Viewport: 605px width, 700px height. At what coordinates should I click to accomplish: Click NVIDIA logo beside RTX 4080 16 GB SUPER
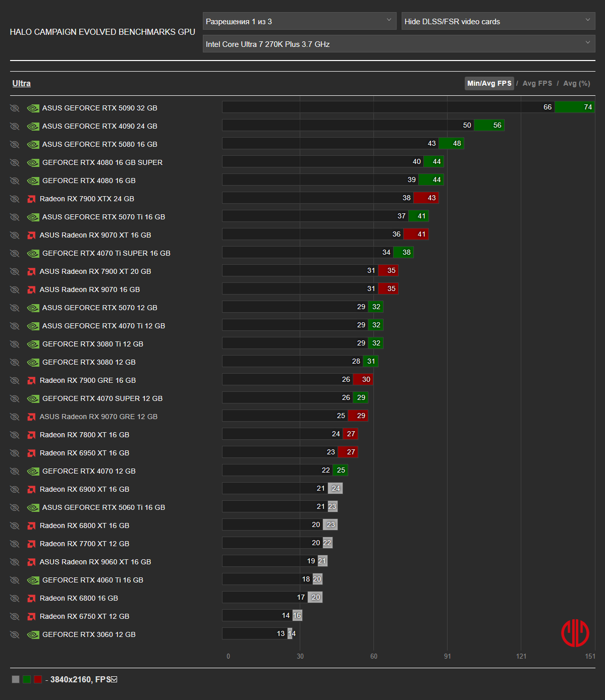tap(33, 162)
